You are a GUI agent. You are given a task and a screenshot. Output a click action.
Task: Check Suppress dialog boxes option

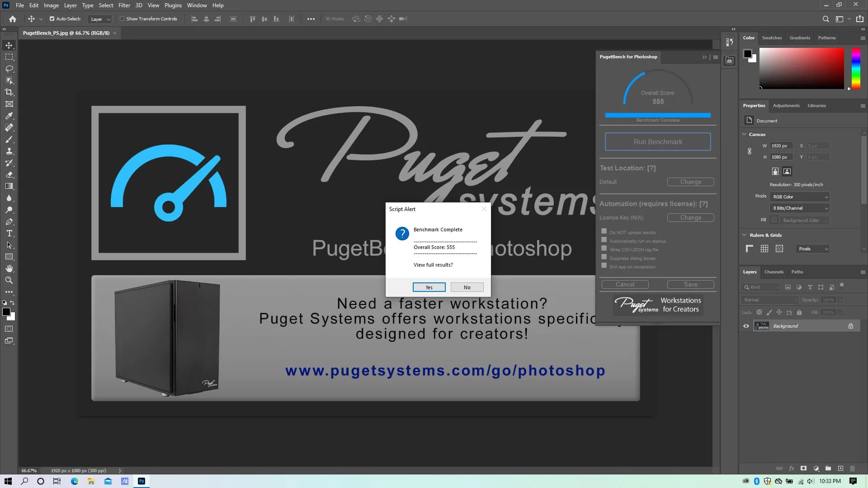click(x=604, y=257)
